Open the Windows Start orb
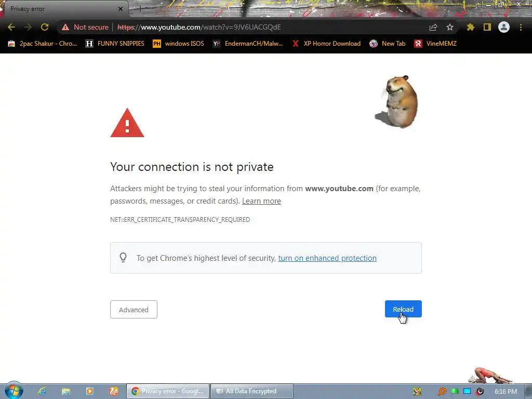 14,391
